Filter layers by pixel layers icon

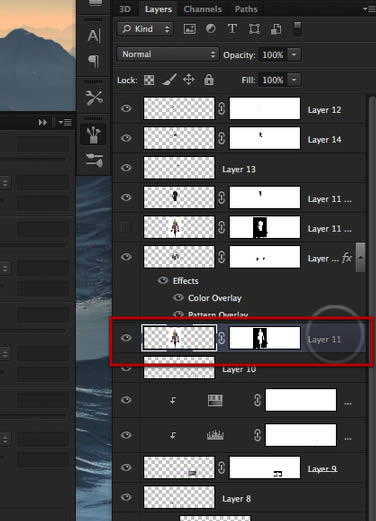pos(189,29)
